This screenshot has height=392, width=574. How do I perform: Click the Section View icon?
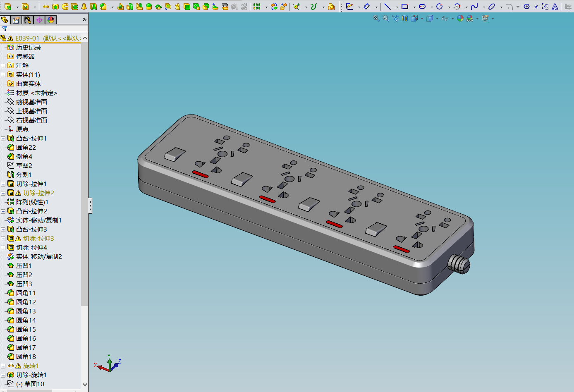(x=405, y=18)
